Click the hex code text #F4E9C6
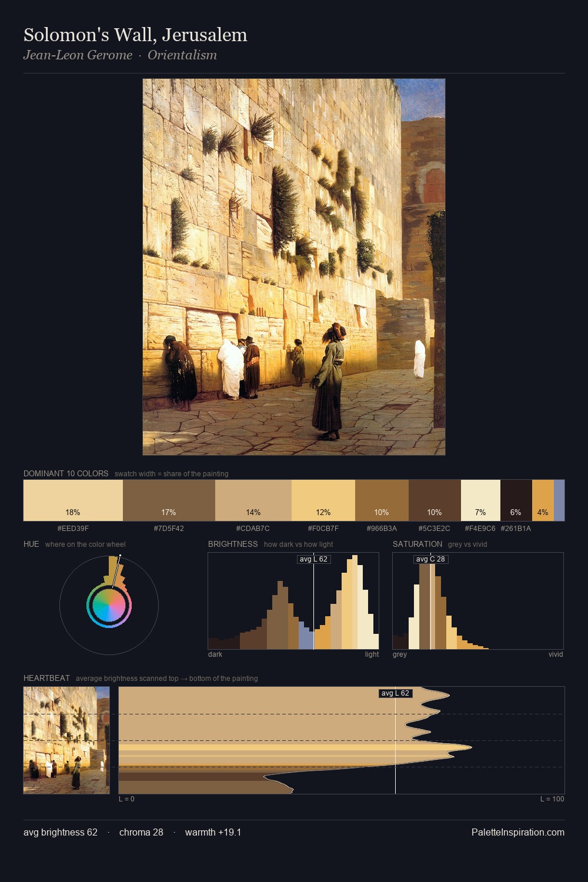 tap(480, 529)
